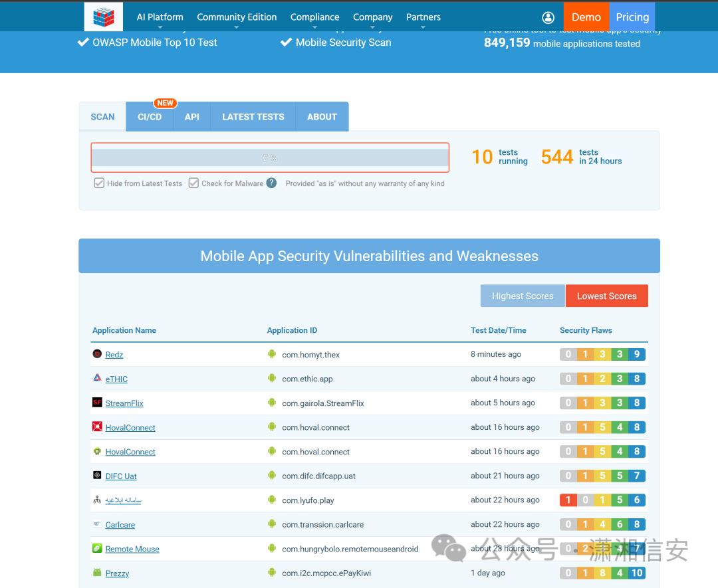Show Highest Scores list
Image resolution: width=718 pixels, height=588 pixels.
pos(523,296)
